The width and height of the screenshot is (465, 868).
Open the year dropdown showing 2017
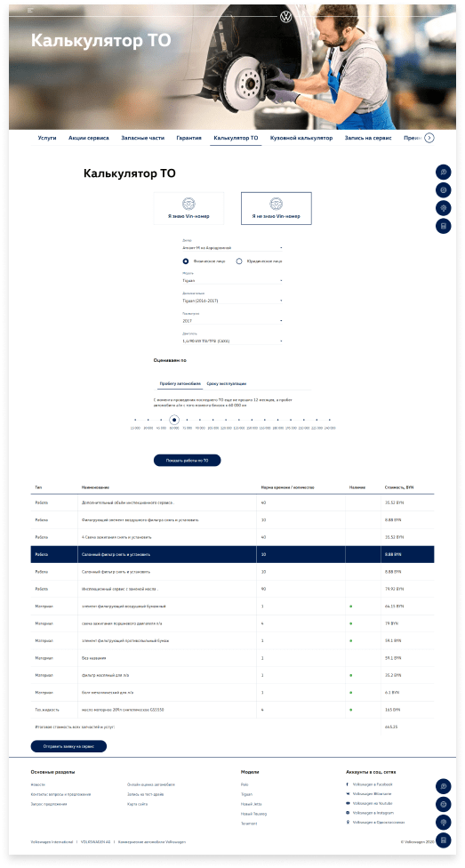click(x=233, y=320)
